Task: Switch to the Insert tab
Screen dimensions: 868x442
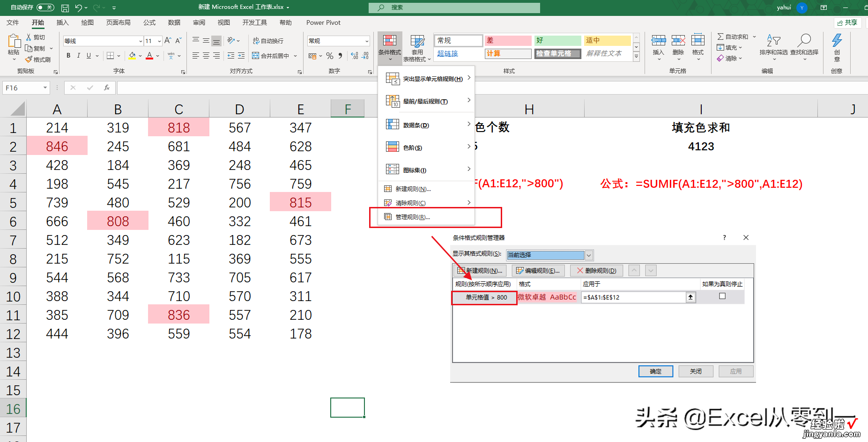Action: click(x=62, y=22)
